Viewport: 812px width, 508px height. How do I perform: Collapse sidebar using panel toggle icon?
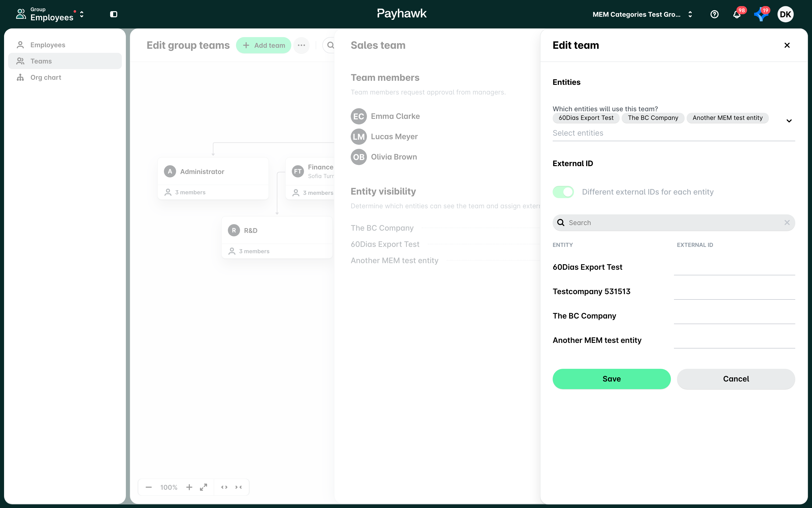114,14
